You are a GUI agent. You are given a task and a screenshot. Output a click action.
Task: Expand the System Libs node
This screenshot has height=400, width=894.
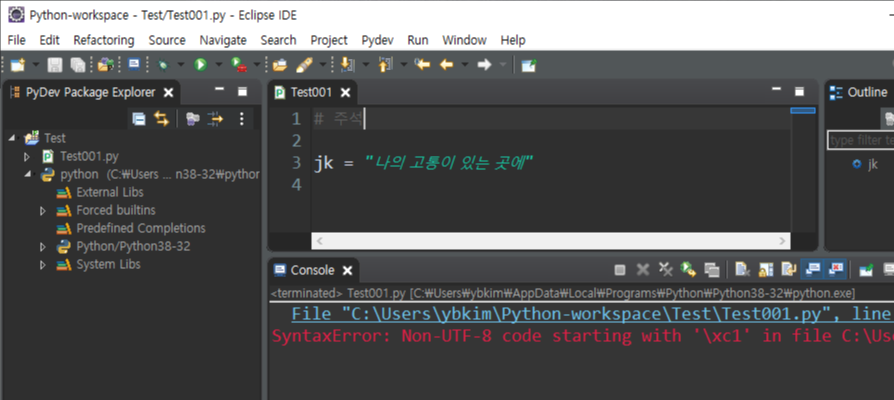tap(43, 265)
